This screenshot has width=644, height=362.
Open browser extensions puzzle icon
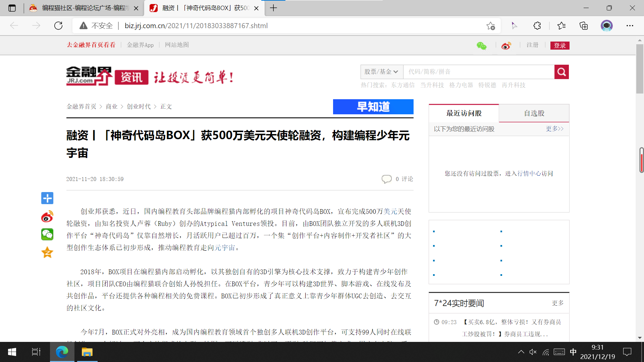pyautogui.click(x=537, y=26)
